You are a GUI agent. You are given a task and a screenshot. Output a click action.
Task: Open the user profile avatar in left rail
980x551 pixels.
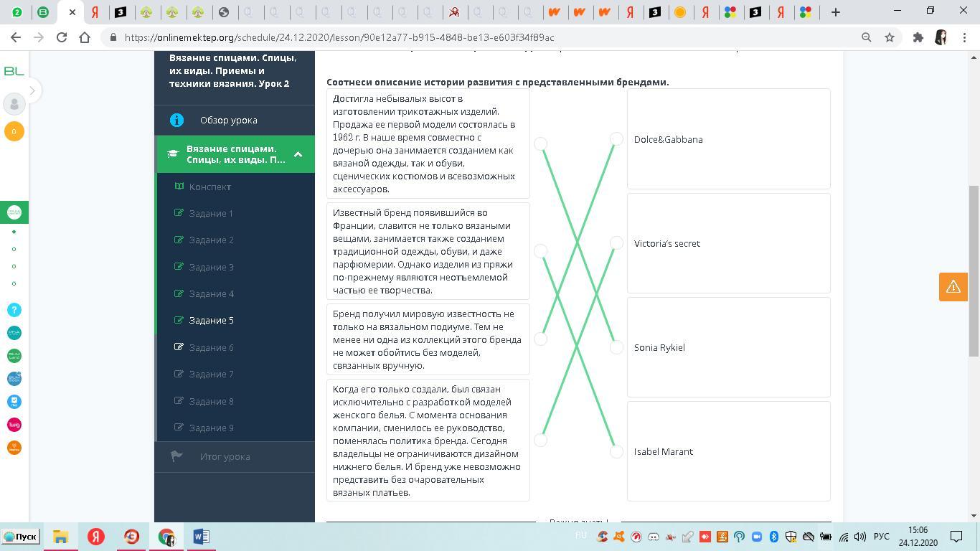14,104
